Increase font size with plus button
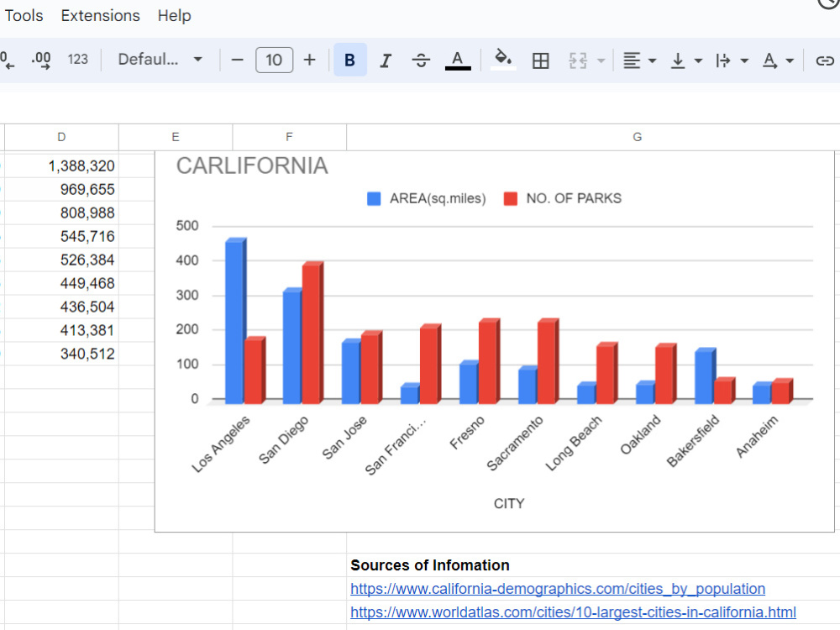The width and height of the screenshot is (840, 630). 310,60
